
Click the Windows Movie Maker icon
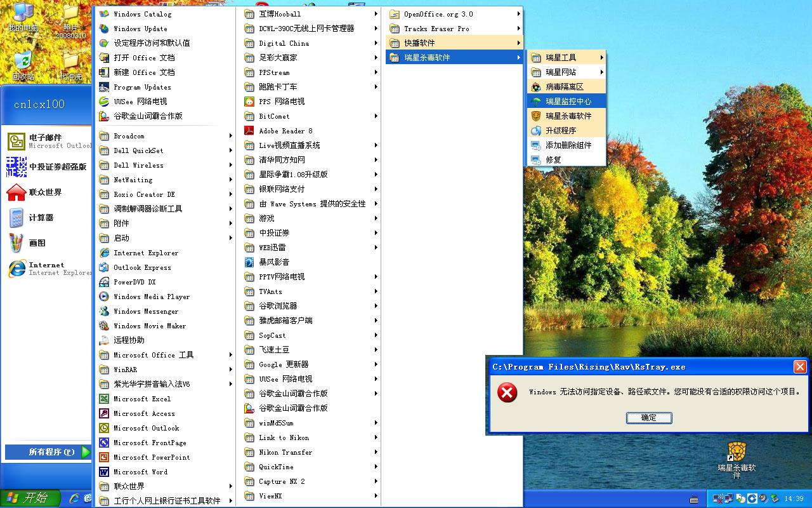click(x=104, y=326)
